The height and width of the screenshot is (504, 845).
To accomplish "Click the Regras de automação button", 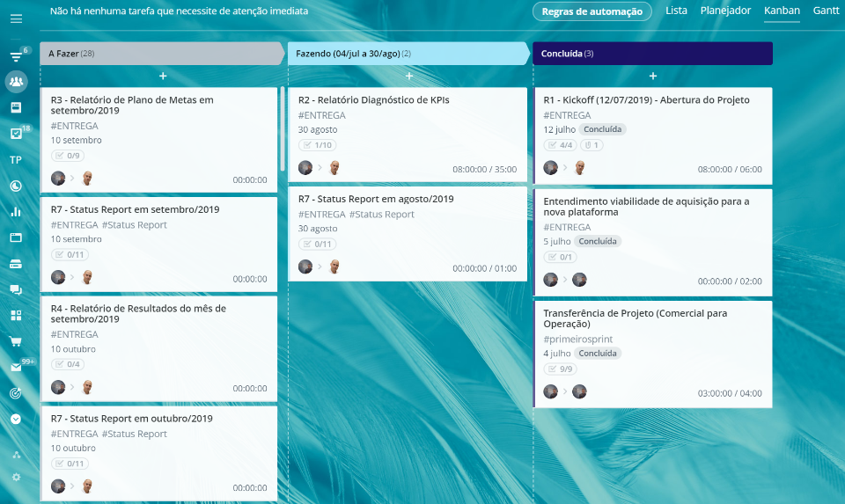I will point(591,11).
